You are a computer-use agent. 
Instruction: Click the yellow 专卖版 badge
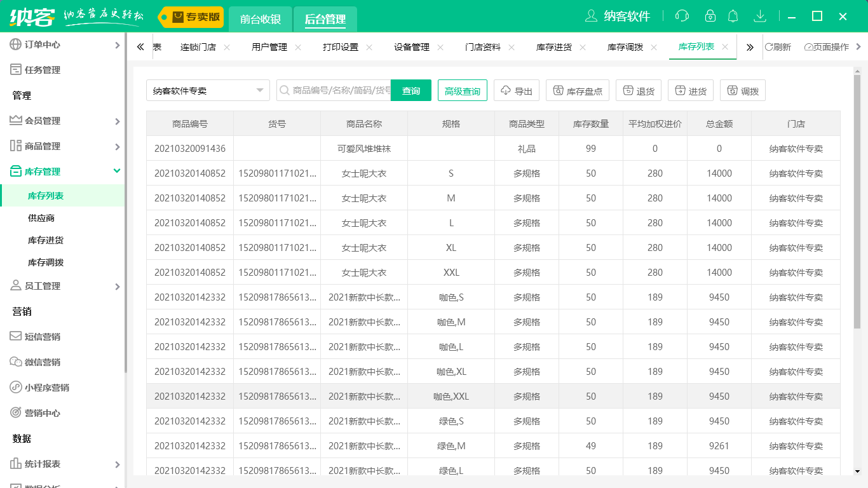[190, 18]
